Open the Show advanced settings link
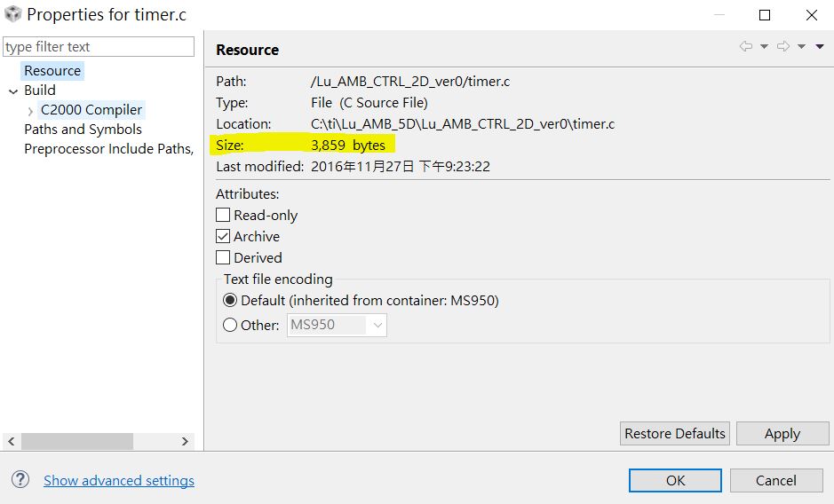The width and height of the screenshot is (834, 504). (119, 480)
